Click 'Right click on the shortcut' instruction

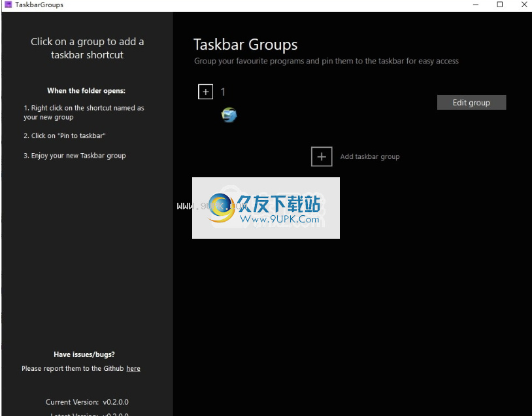tap(84, 113)
